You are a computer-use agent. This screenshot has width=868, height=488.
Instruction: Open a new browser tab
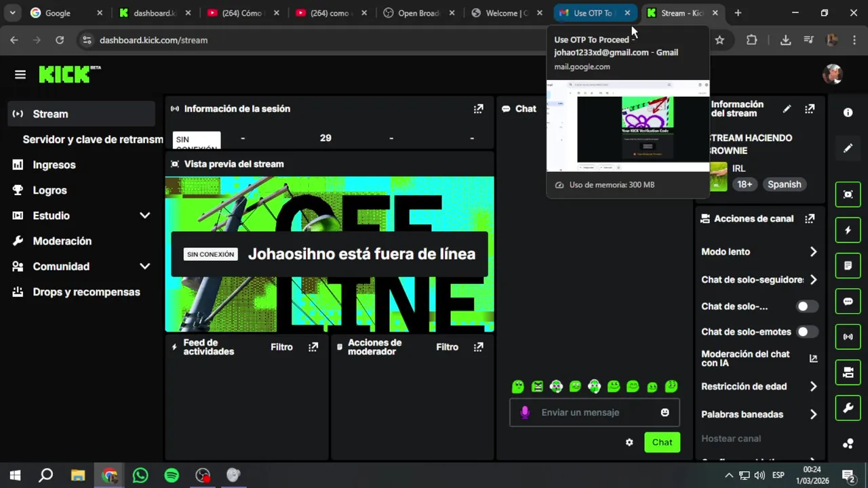[738, 13]
